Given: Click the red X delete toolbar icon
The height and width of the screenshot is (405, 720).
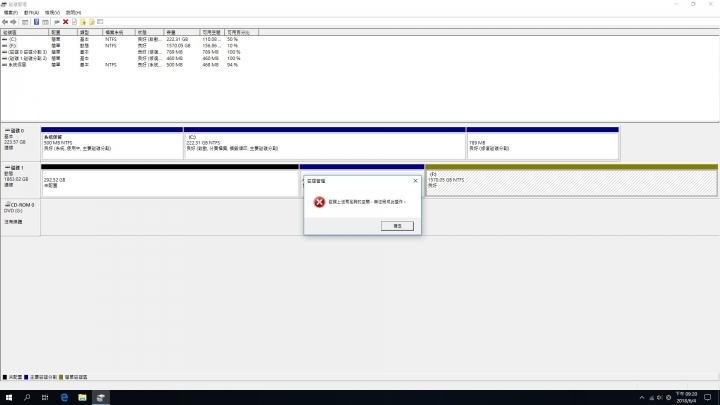Looking at the screenshot, I should 66,22.
